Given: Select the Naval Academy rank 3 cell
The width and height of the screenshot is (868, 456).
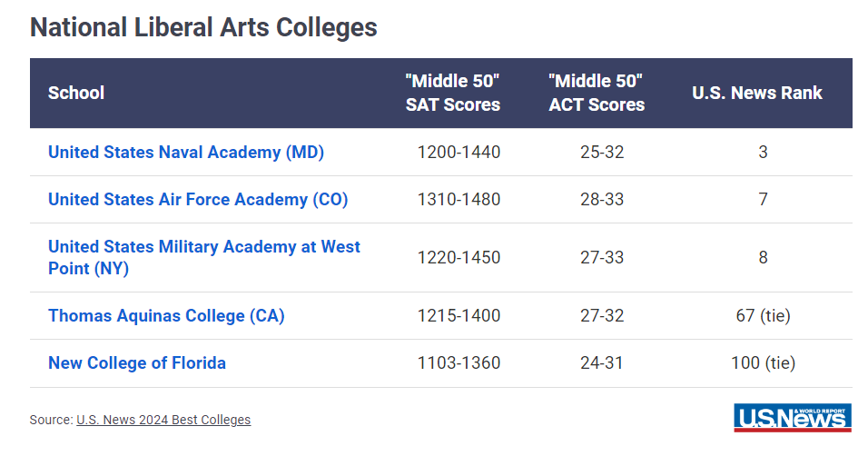Looking at the screenshot, I should click(763, 153).
